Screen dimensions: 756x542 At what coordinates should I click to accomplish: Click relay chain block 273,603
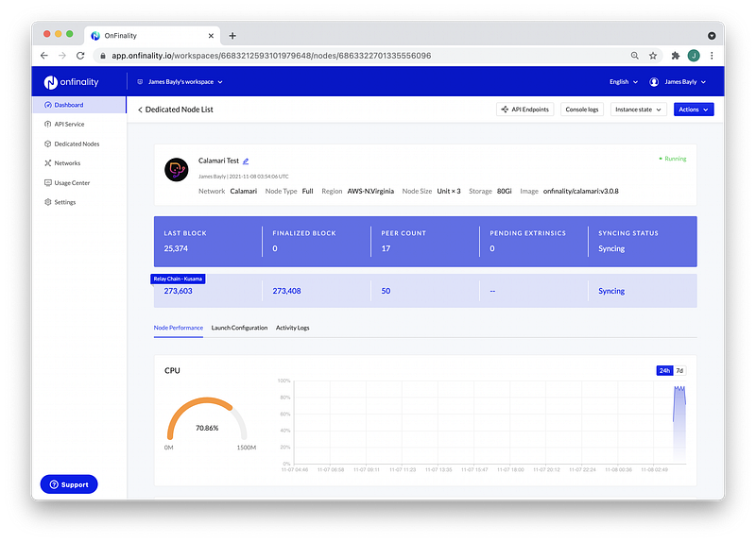click(x=178, y=291)
